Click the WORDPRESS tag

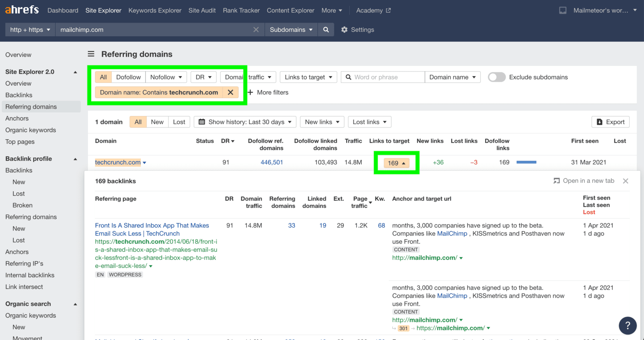tap(125, 275)
